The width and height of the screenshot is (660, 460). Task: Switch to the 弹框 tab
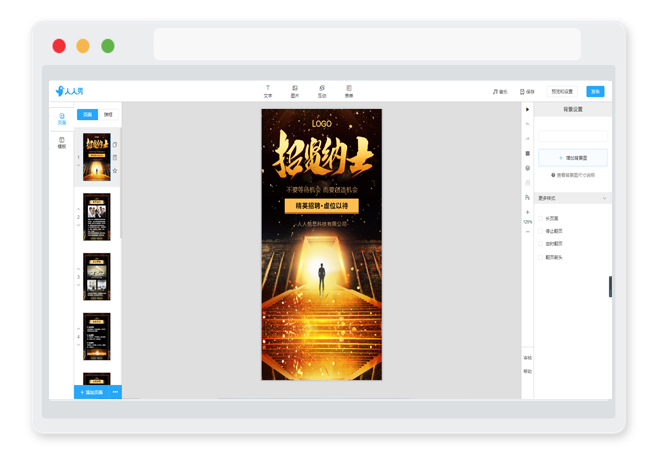(x=108, y=114)
